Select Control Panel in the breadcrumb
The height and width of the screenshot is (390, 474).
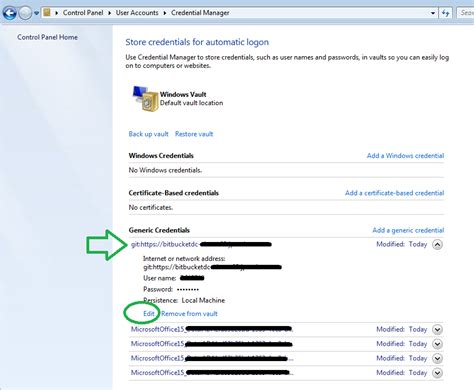[83, 13]
